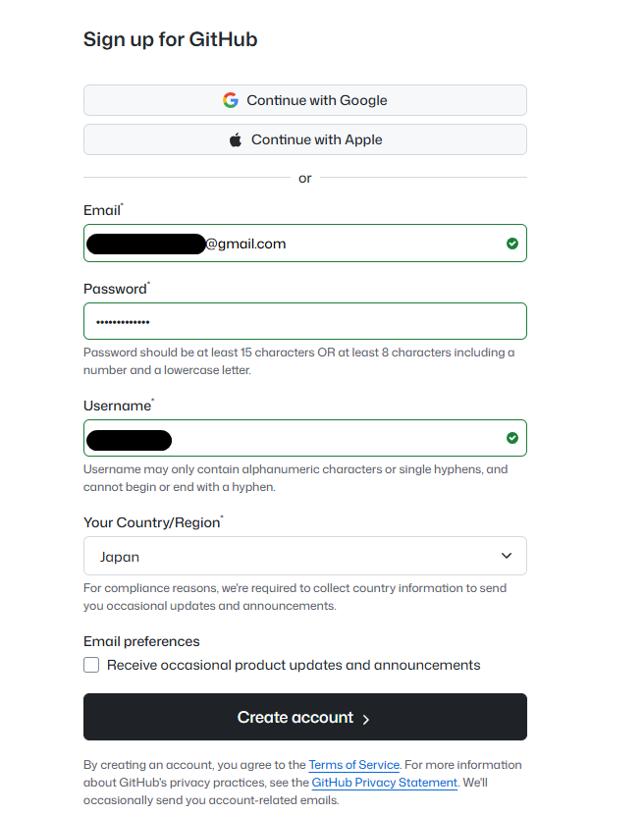Click the green checkmark in Username field
The width and height of the screenshot is (644, 816).
tap(511, 437)
